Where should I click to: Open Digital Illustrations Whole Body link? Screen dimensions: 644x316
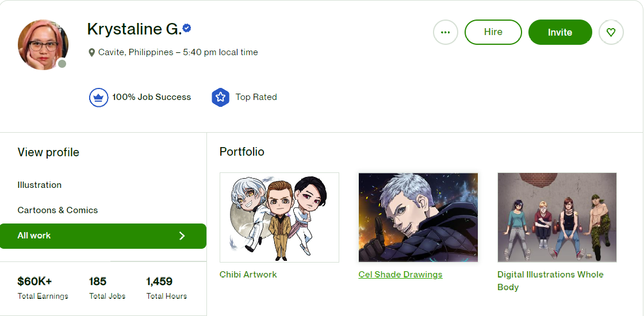pyautogui.click(x=550, y=281)
